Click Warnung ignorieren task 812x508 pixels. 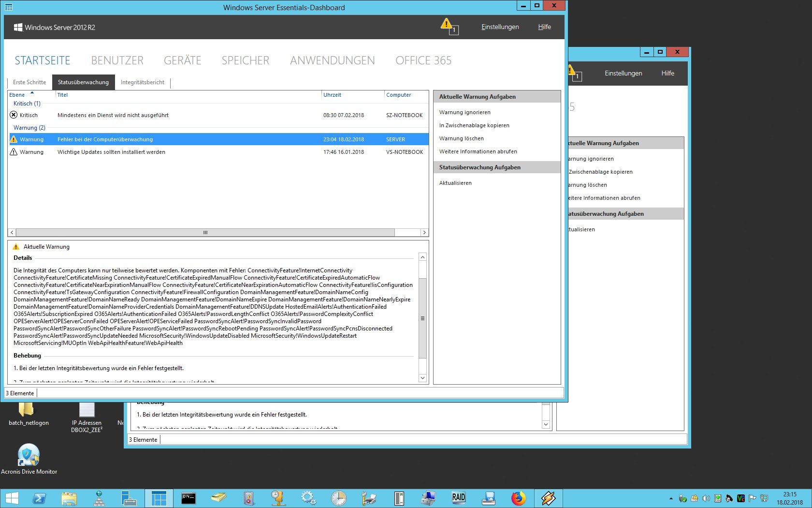[465, 112]
